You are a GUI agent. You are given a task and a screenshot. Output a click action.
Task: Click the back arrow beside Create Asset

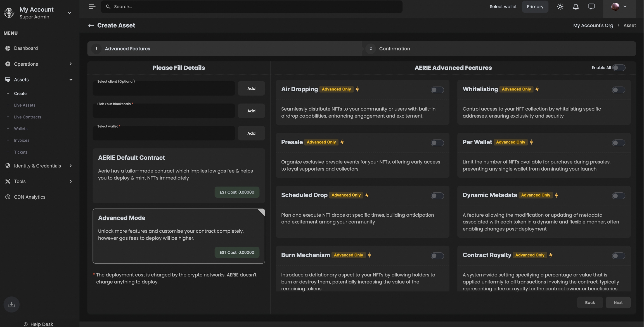[x=91, y=26]
